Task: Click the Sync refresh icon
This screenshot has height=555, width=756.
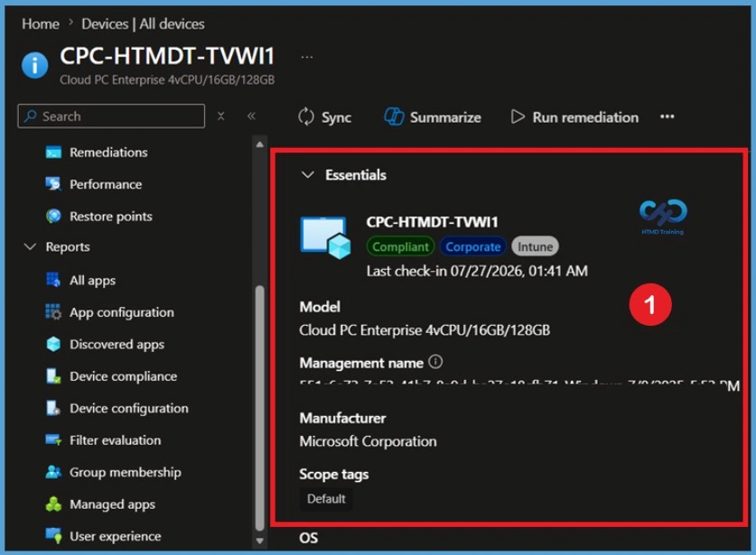Action: pos(306,117)
